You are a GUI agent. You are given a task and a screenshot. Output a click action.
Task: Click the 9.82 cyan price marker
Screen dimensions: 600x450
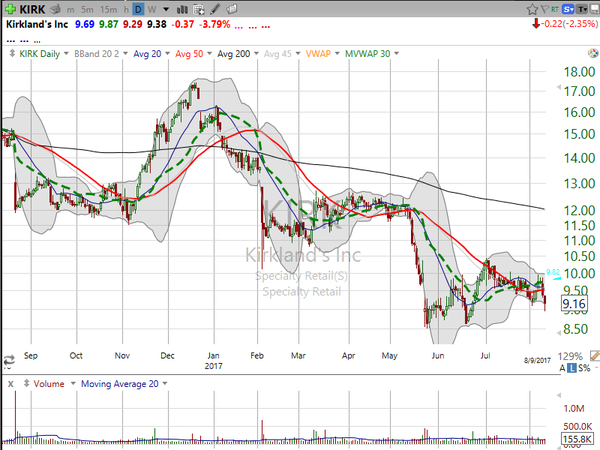click(553, 272)
